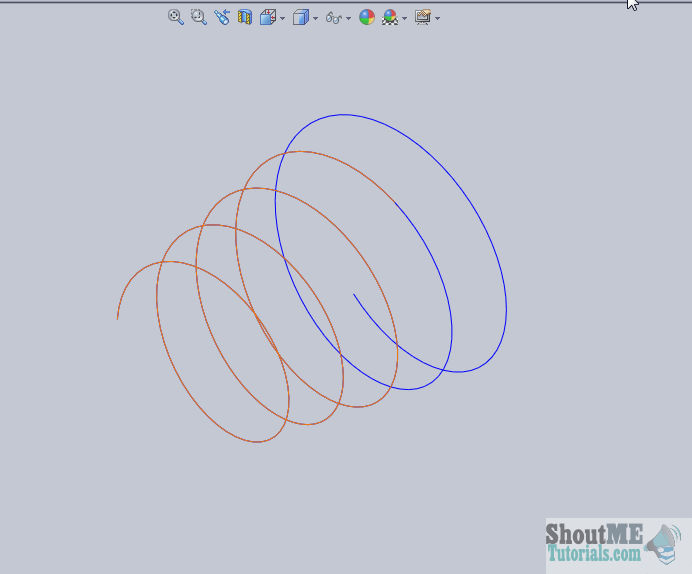
Task: Go back to the previous view
Action: 222,17
